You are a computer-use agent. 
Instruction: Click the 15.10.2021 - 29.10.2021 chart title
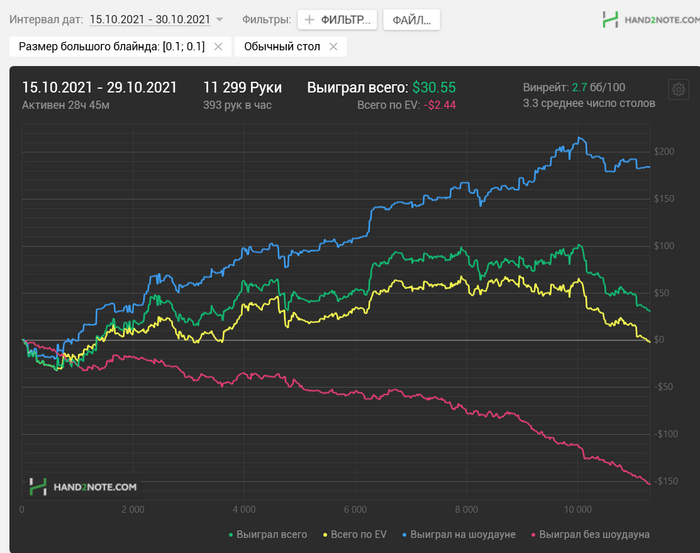pyautogui.click(x=100, y=87)
